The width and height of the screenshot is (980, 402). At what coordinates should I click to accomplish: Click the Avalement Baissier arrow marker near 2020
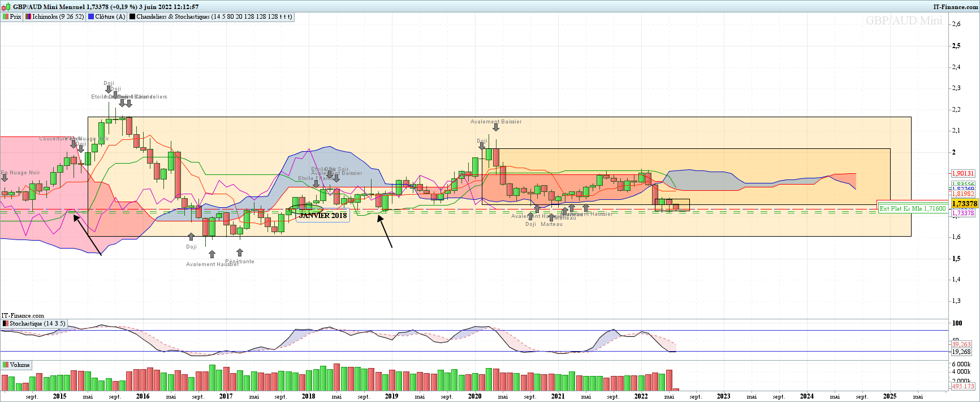tap(496, 128)
